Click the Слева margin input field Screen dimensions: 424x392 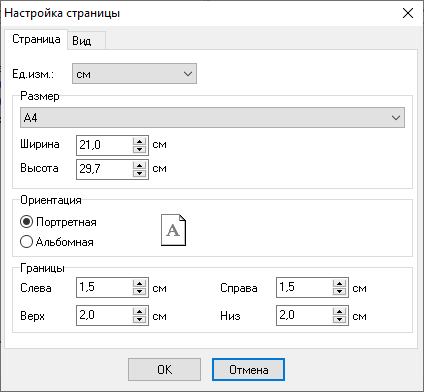105,287
